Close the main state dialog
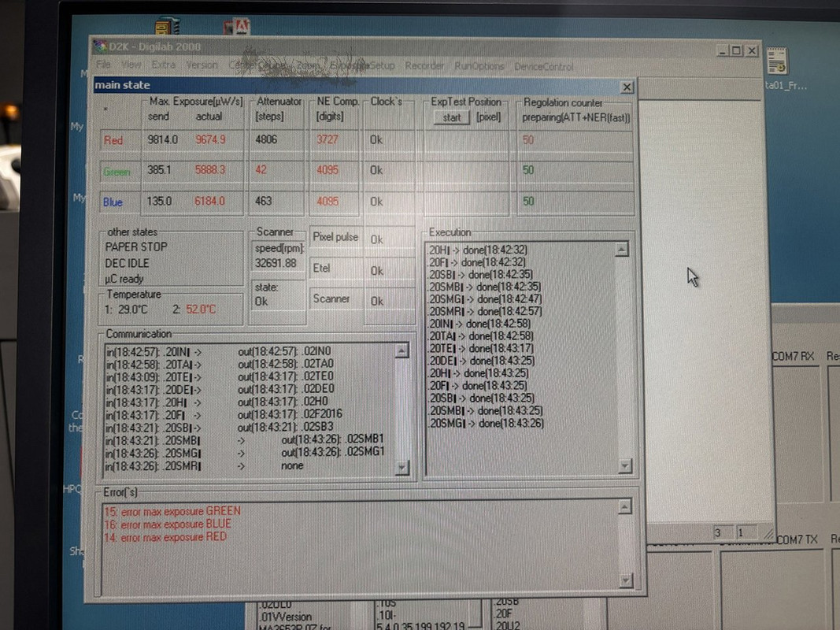 tap(627, 87)
